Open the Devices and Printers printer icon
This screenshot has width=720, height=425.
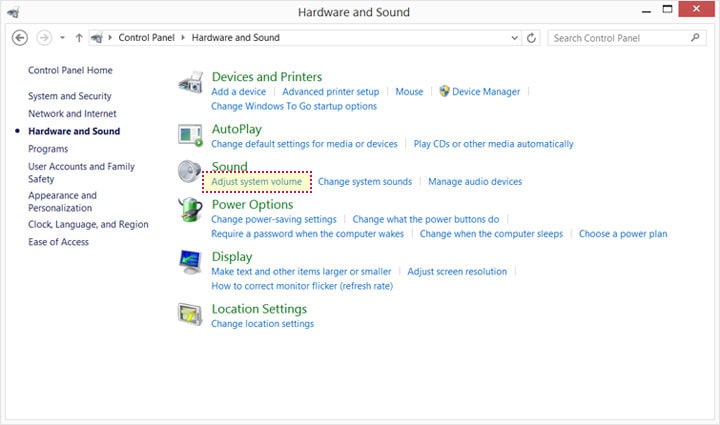click(190, 83)
